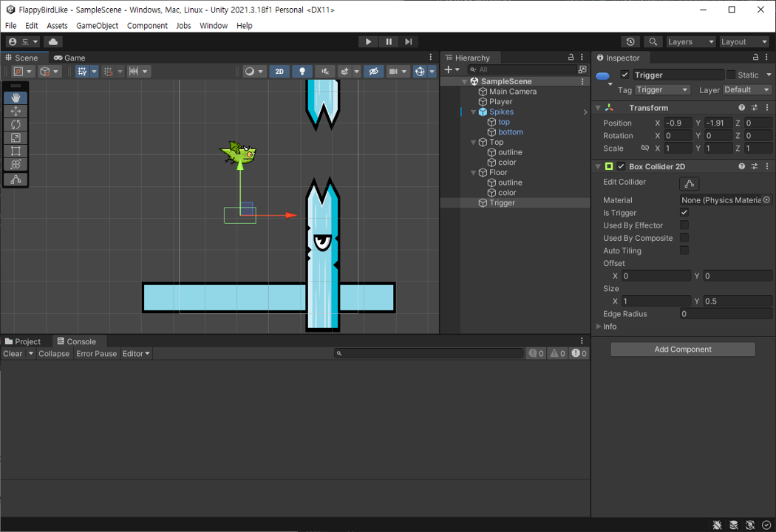Toggle console Error Pause button
776x532 pixels.
click(97, 353)
